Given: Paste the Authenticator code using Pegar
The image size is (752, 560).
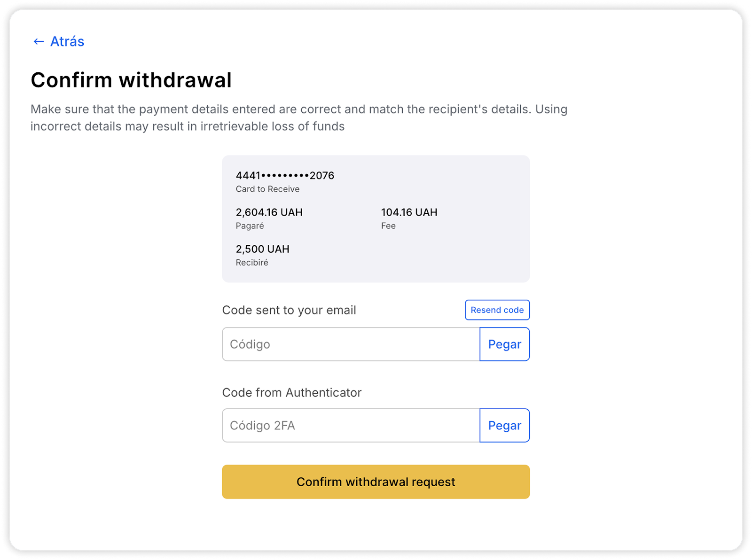Looking at the screenshot, I should pos(504,426).
